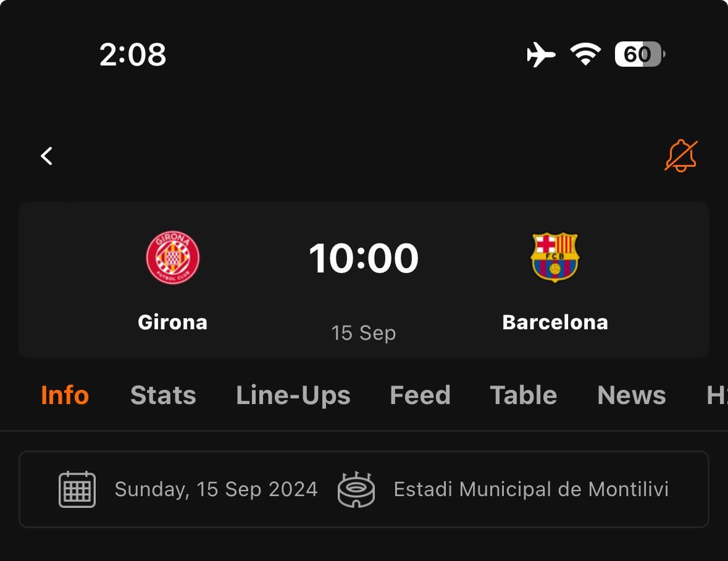Tap the battery level indicator
The width and height of the screenshot is (728, 561).
click(x=639, y=55)
